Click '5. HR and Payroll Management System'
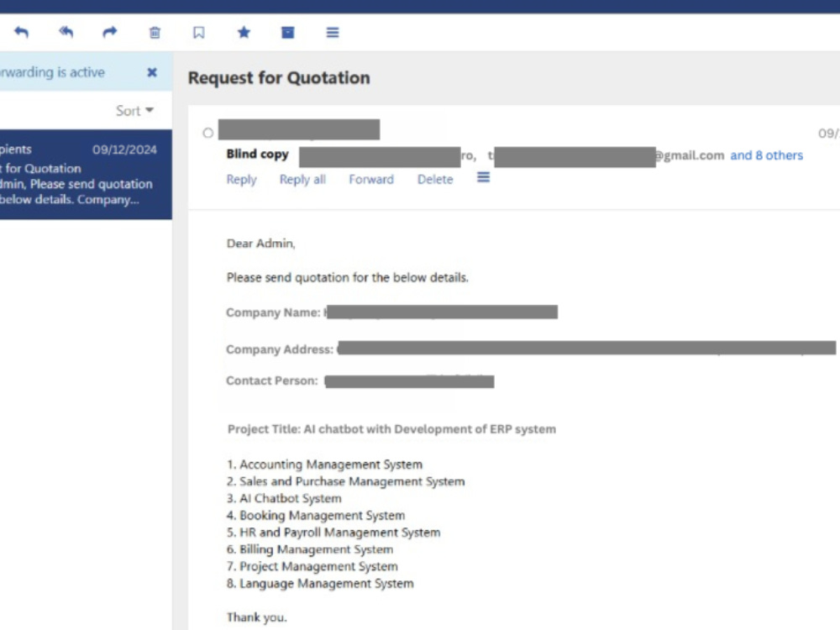Image resolution: width=840 pixels, height=630 pixels. (x=333, y=533)
